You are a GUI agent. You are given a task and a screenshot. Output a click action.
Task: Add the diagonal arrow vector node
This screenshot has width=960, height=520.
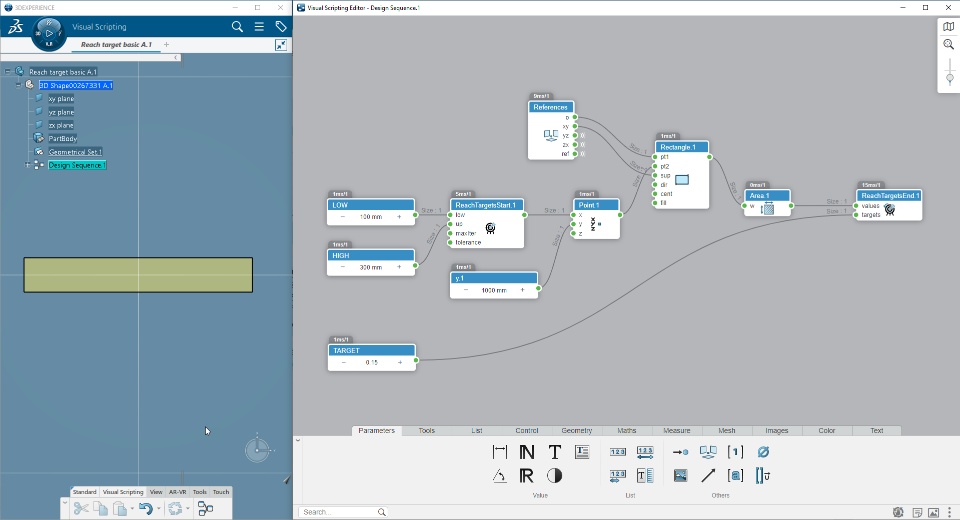(708, 476)
